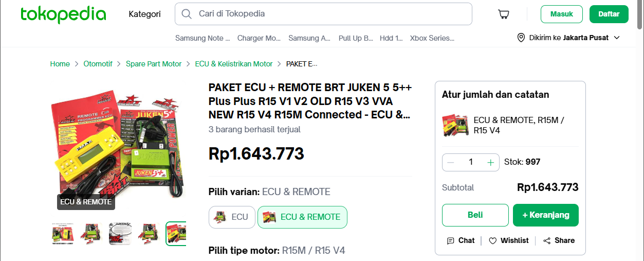Image resolution: width=644 pixels, height=261 pixels.
Task: Go to Otomotif breadcrumb
Action: click(98, 64)
